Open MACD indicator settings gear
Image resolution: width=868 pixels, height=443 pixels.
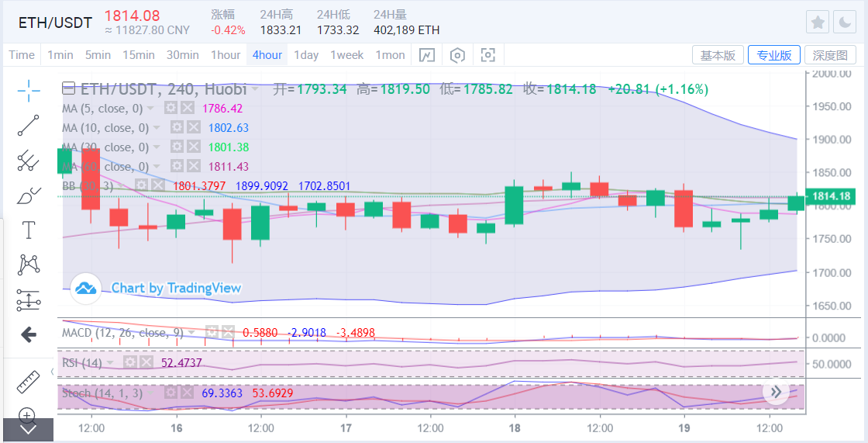tap(212, 333)
